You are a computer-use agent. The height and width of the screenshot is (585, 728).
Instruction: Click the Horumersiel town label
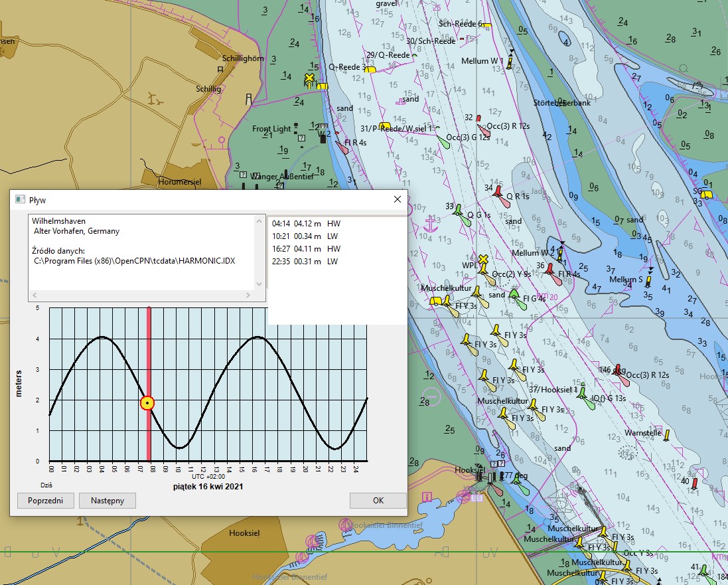[180, 182]
